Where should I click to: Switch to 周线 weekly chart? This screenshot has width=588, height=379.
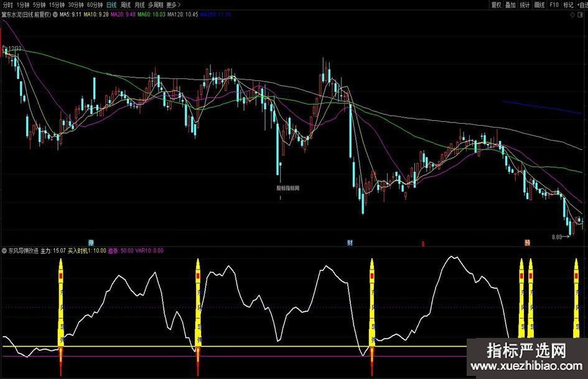click(125, 5)
